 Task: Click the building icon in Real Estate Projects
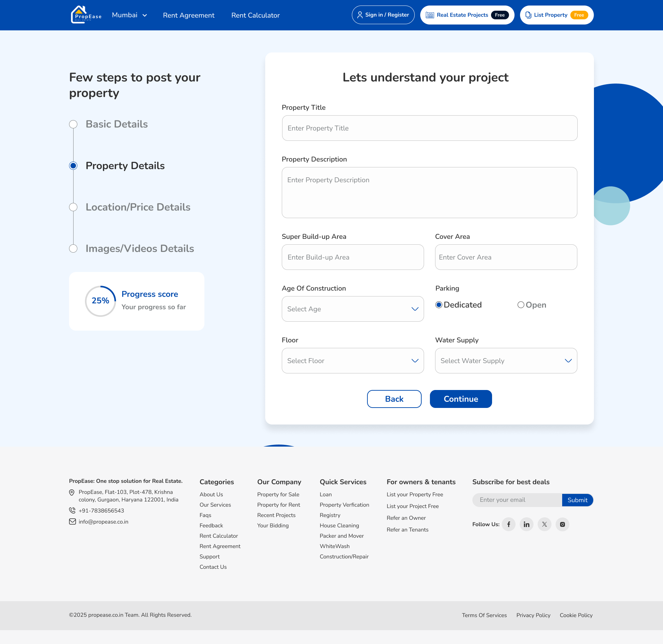pos(430,15)
